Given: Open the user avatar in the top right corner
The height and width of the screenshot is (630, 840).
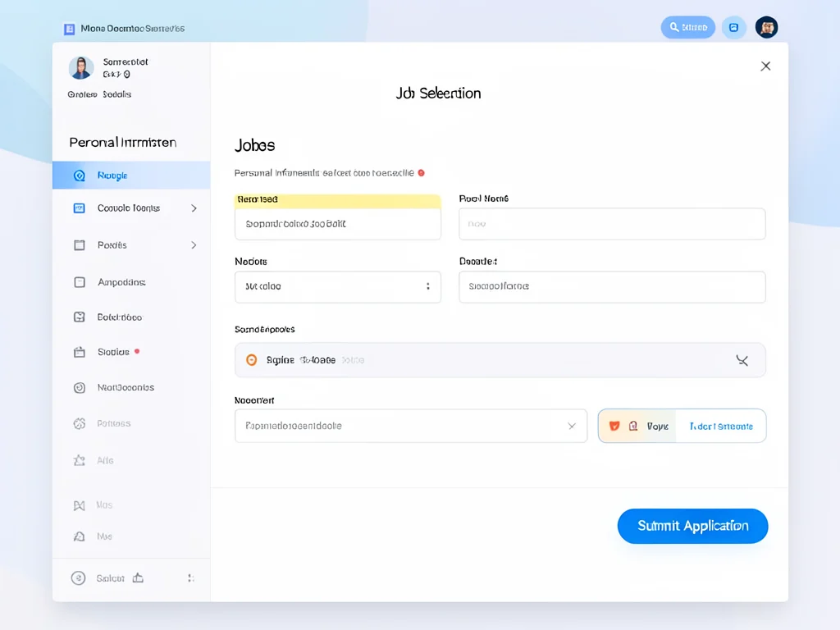Looking at the screenshot, I should [x=767, y=27].
